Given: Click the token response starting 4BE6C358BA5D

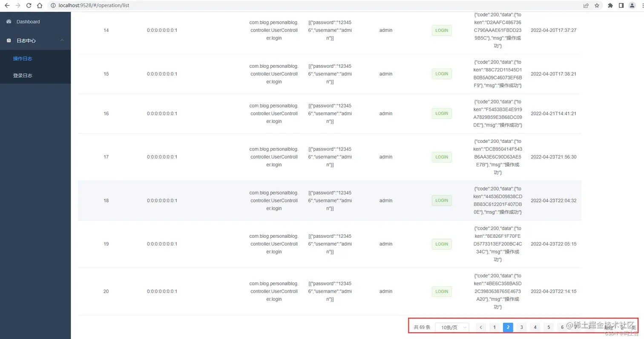Looking at the screenshot, I should (498, 291).
